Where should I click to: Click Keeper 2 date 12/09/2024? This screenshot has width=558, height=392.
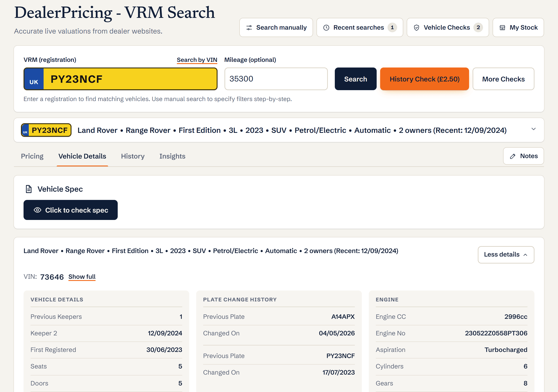165,333
